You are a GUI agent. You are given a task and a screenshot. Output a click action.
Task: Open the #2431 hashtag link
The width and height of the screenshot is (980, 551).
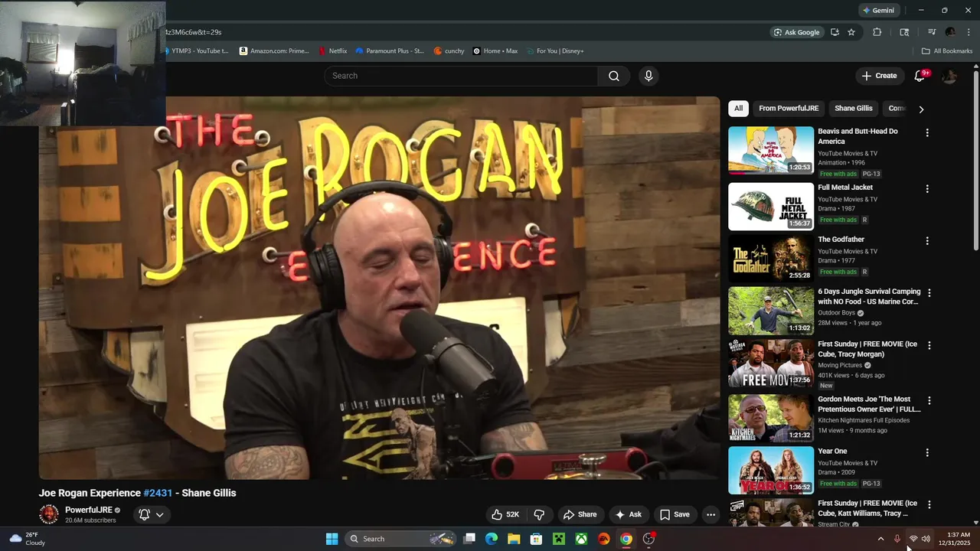[x=158, y=493]
